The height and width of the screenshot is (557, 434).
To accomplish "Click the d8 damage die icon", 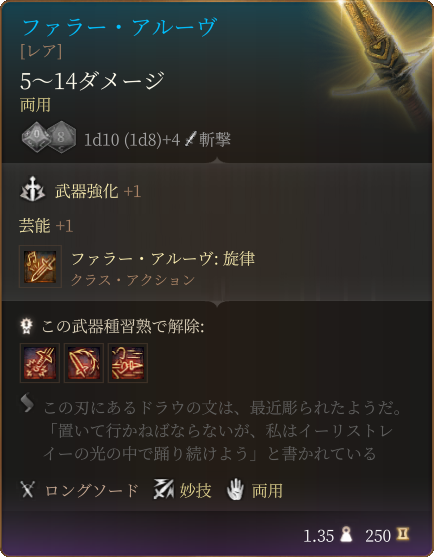I will tap(61, 137).
